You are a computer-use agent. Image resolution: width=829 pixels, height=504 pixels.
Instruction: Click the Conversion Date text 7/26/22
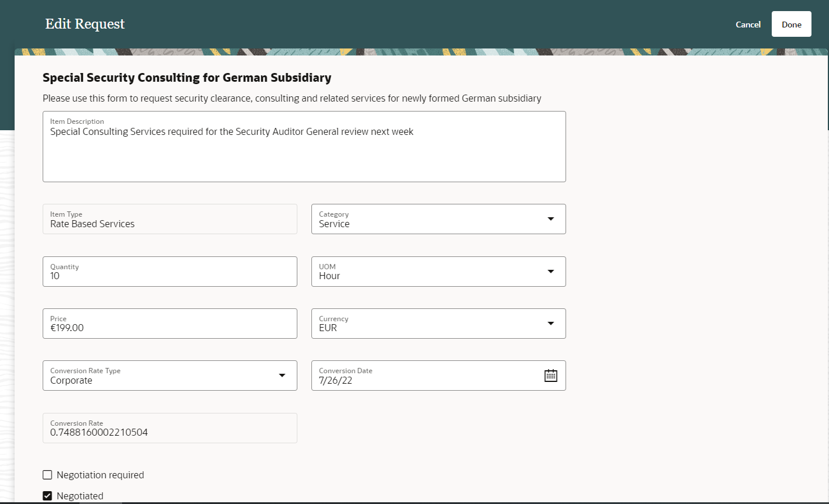(336, 380)
